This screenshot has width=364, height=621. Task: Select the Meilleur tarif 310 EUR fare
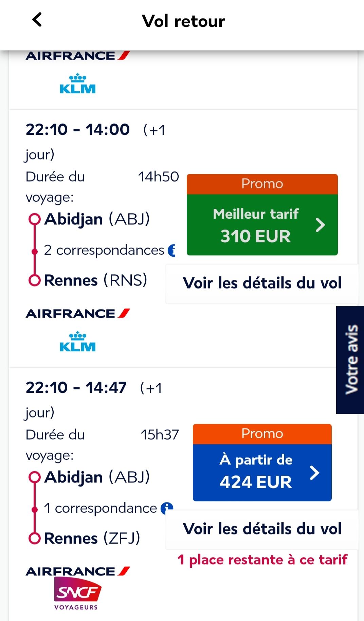[262, 225]
